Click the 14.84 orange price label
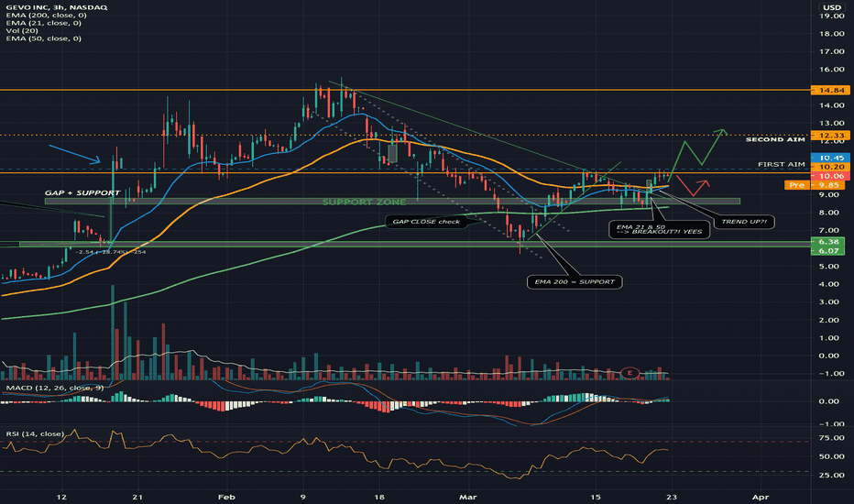This screenshot has width=854, height=504. click(x=830, y=91)
